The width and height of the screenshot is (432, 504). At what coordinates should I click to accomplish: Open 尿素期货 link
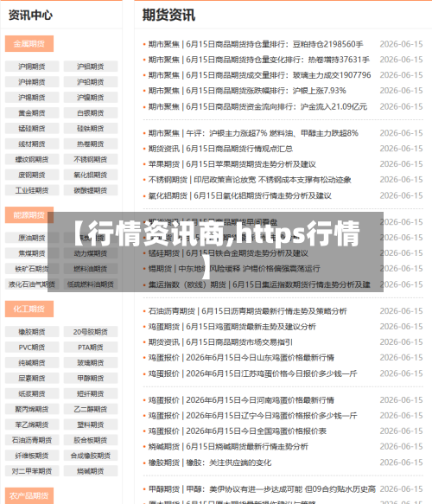pos(32,378)
